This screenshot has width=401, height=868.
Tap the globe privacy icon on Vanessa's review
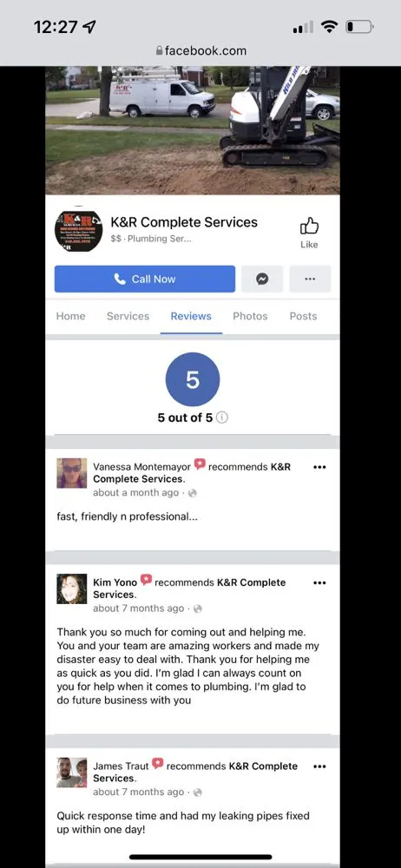[192, 493]
